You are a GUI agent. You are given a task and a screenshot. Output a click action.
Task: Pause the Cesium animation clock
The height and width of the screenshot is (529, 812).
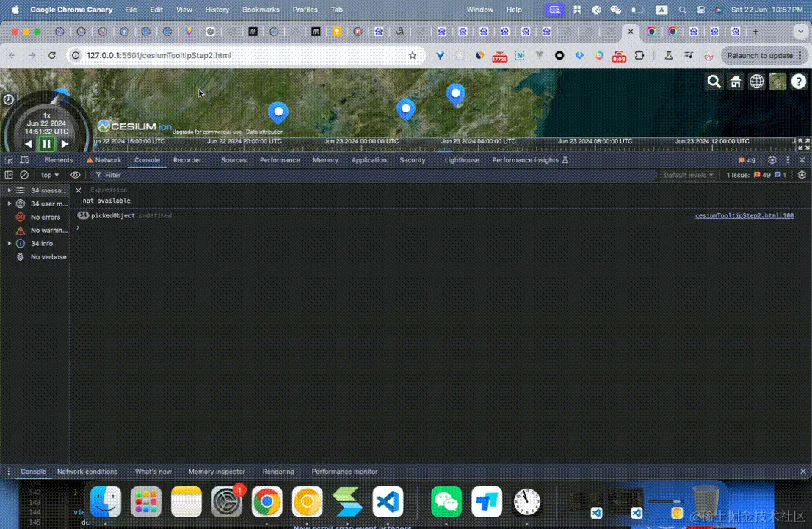click(x=46, y=144)
